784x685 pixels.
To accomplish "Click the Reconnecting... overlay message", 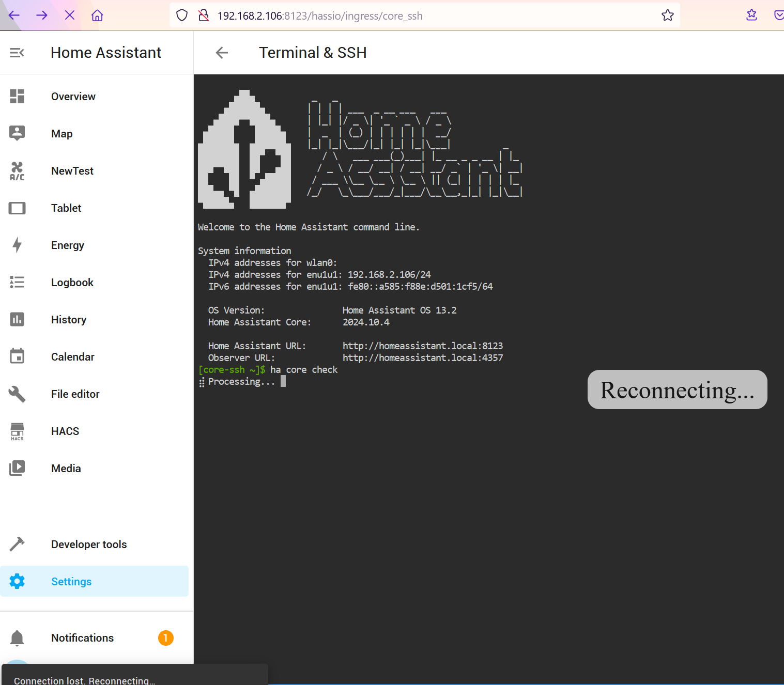I will 677,390.
